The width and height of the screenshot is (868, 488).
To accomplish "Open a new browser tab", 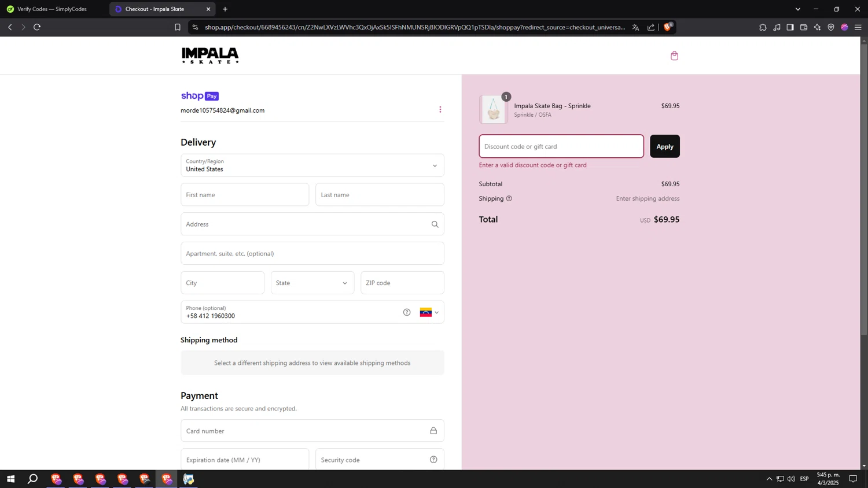I will click(x=225, y=9).
